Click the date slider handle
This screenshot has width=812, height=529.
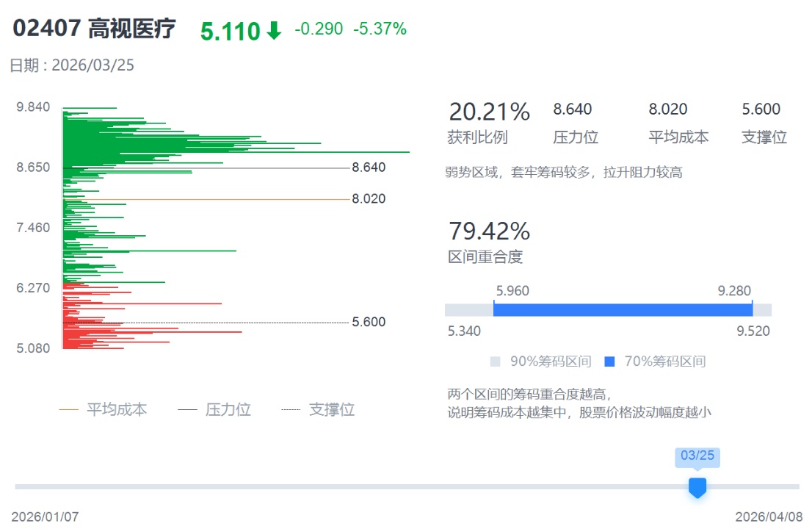pos(697,488)
